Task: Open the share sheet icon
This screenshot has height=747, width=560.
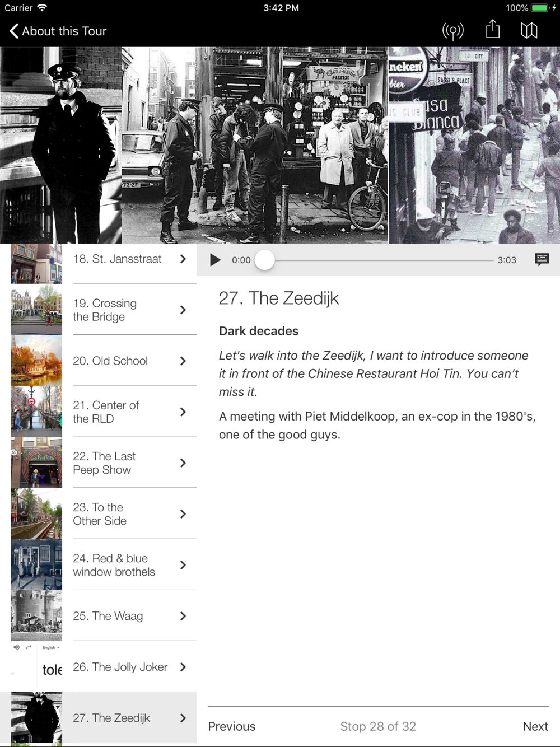Action: tap(492, 30)
